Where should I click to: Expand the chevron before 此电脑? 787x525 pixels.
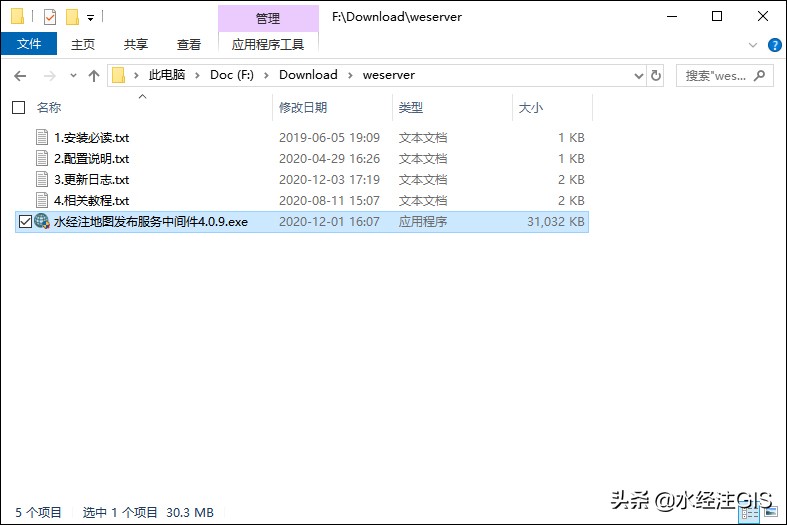[136, 75]
